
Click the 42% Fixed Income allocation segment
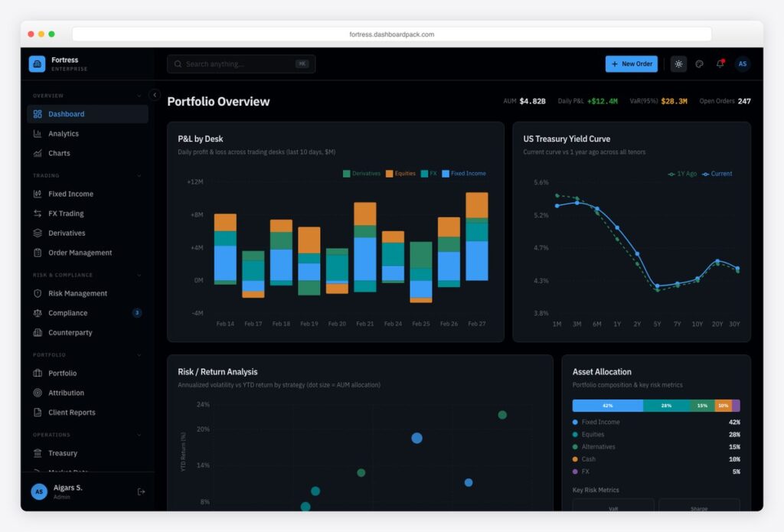click(x=607, y=406)
